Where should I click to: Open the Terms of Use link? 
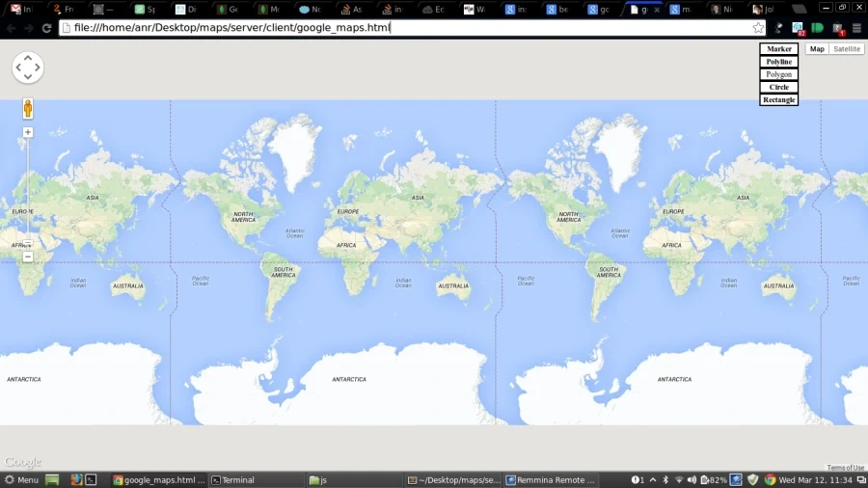pos(845,468)
